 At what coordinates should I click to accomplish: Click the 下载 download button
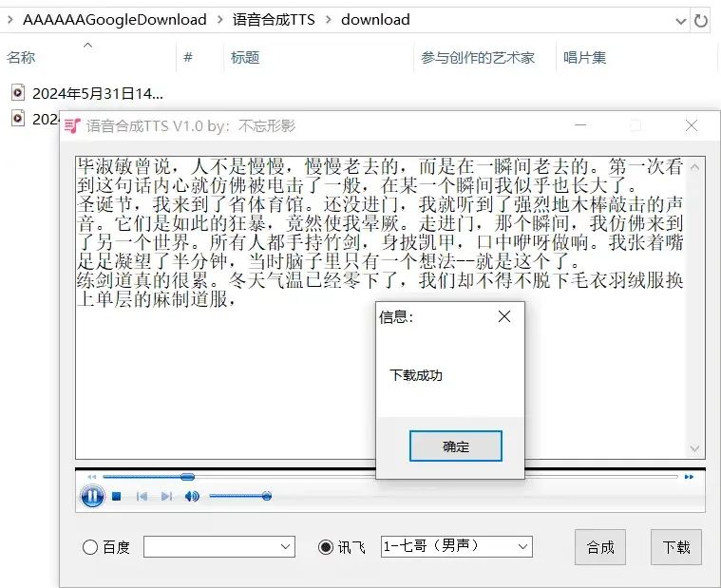676,547
